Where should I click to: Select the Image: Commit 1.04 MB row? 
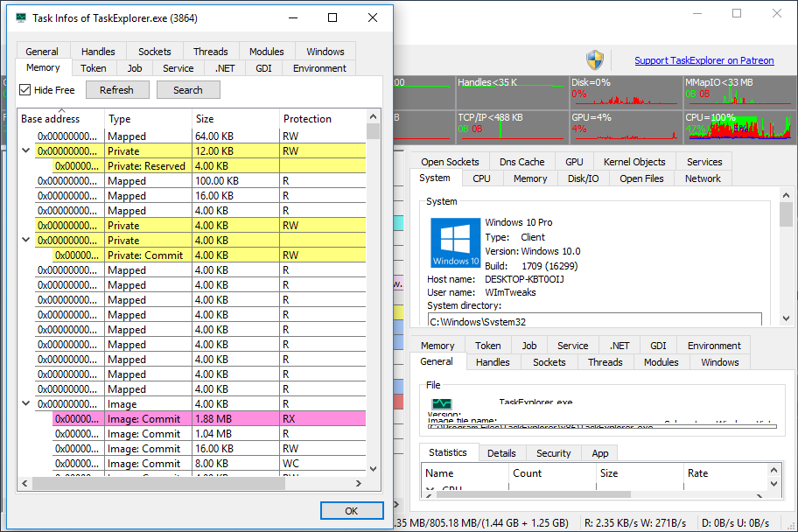pyautogui.click(x=209, y=434)
